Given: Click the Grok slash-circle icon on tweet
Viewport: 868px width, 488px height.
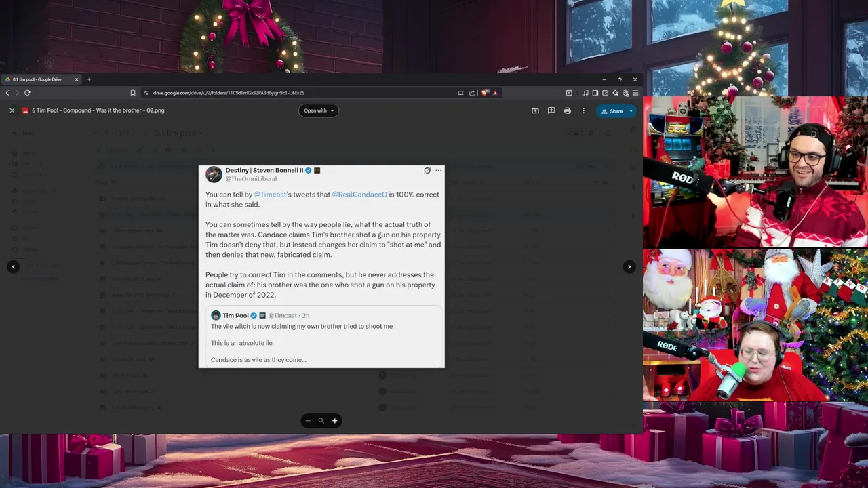Looking at the screenshot, I should [x=427, y=170].
